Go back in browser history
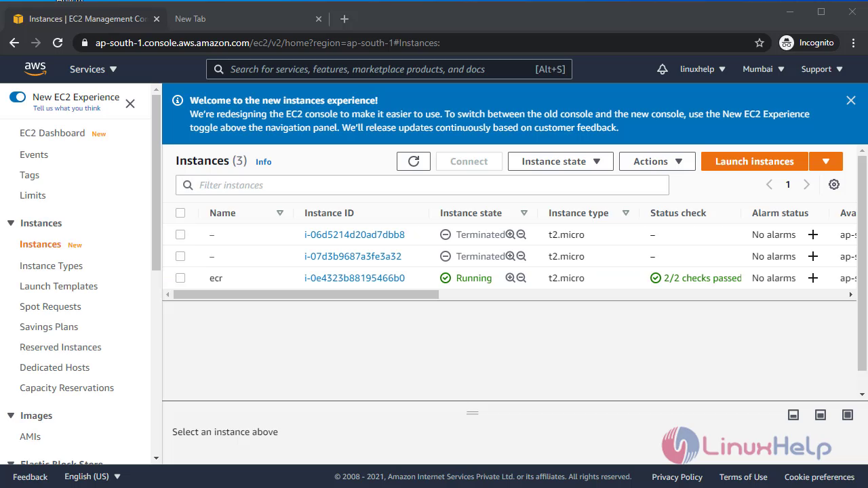 point(14,43)
